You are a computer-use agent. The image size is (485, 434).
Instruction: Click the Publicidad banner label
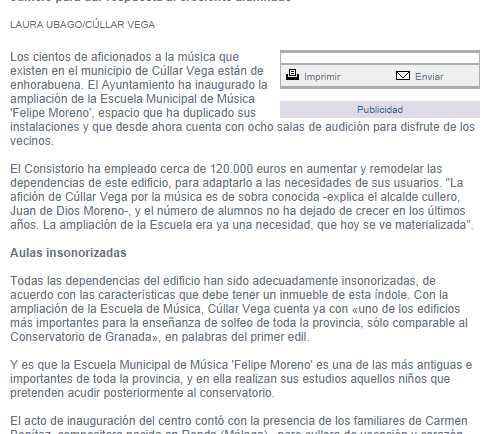(x=380, y=110)
